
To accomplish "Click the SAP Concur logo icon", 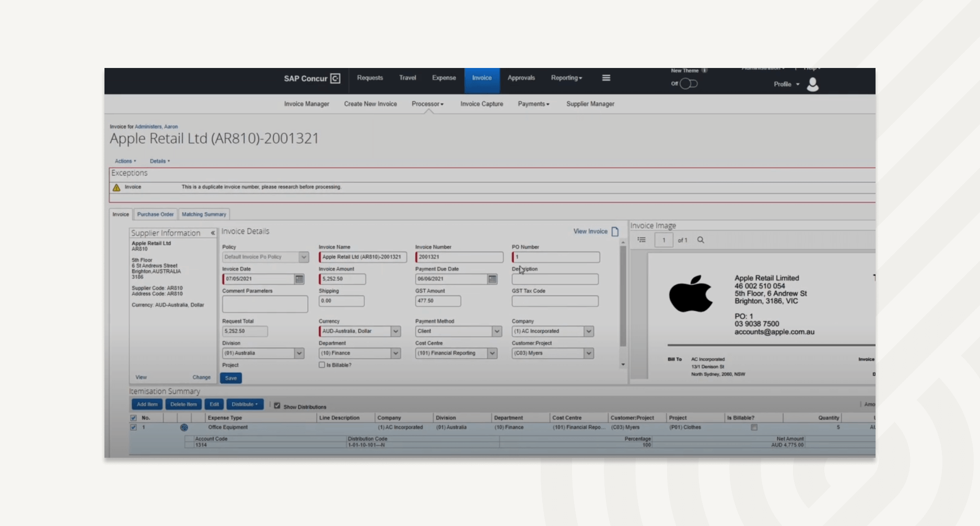I will click(335, 78).
